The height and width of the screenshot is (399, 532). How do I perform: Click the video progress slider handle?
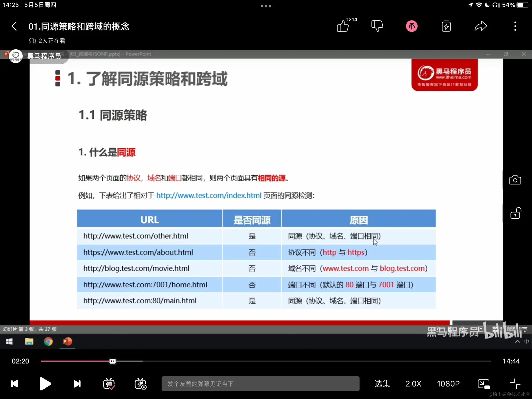coord(112,361)
